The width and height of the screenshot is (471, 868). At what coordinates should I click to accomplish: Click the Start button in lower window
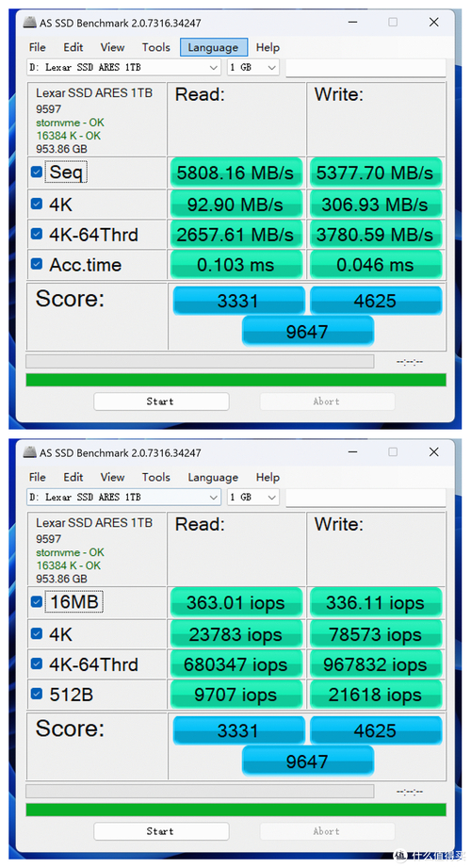coord(161,831)
